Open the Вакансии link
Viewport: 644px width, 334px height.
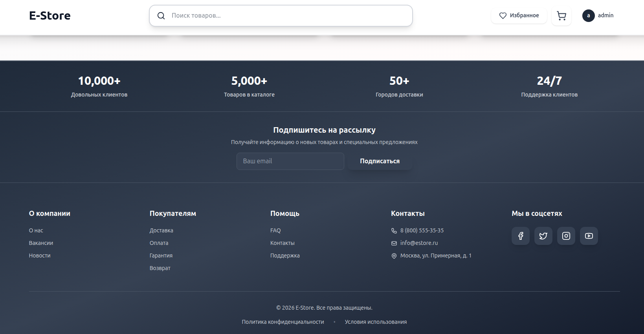click(x=41, y=243)
